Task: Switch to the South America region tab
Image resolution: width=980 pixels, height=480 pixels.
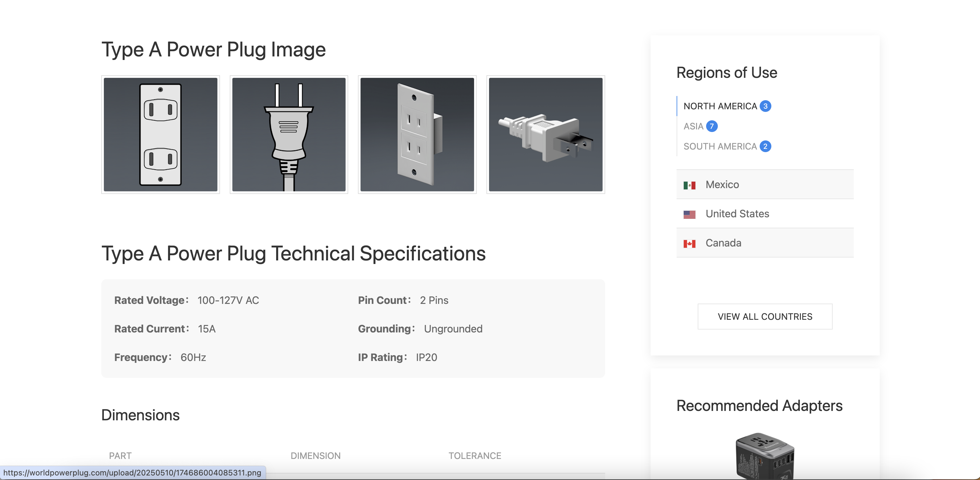Action: coord(720,147)
